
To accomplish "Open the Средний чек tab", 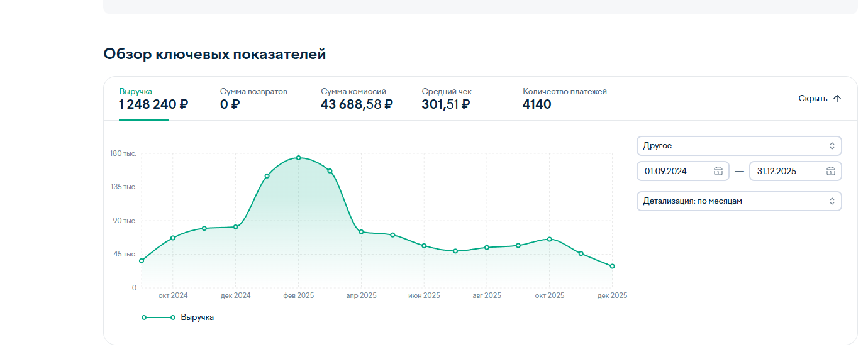I will [447, 98].
